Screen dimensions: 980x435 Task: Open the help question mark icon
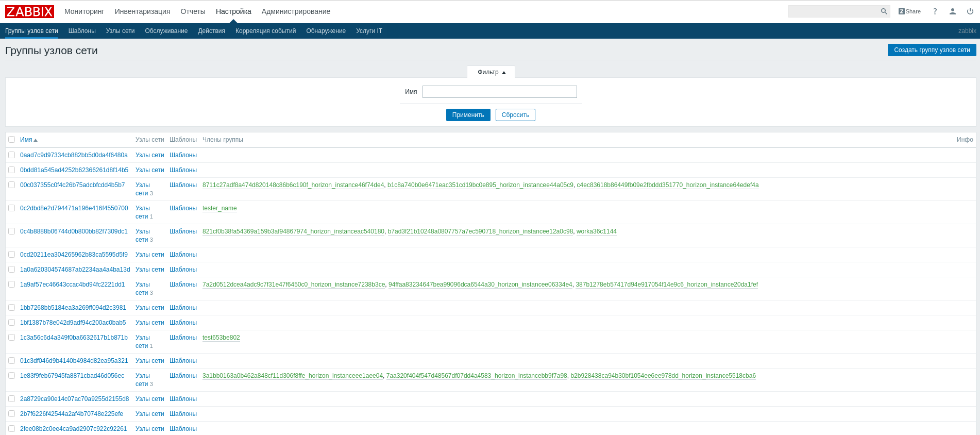coord(935,11)
